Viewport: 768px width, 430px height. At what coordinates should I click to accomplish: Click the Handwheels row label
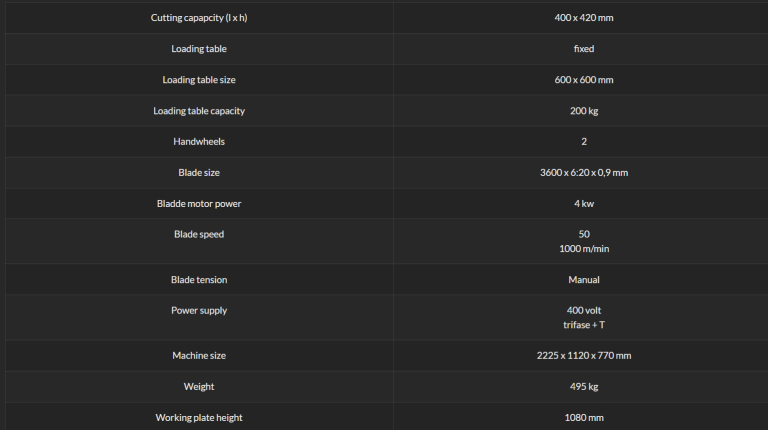199,142
